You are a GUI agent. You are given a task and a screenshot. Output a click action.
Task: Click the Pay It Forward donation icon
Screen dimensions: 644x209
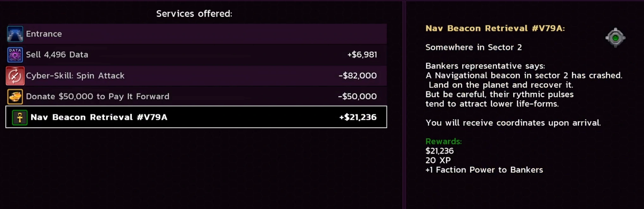[15, 96]
